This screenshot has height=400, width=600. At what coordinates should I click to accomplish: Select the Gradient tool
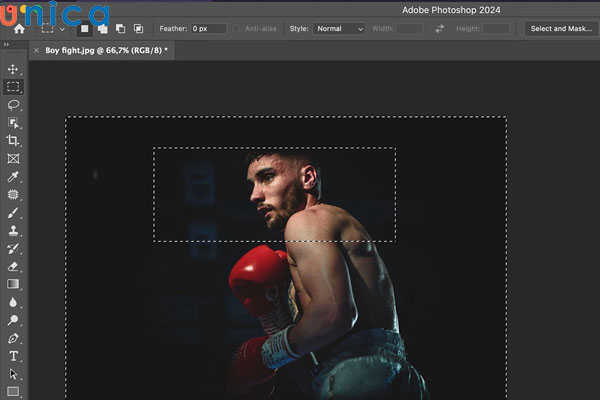(13, 284)
